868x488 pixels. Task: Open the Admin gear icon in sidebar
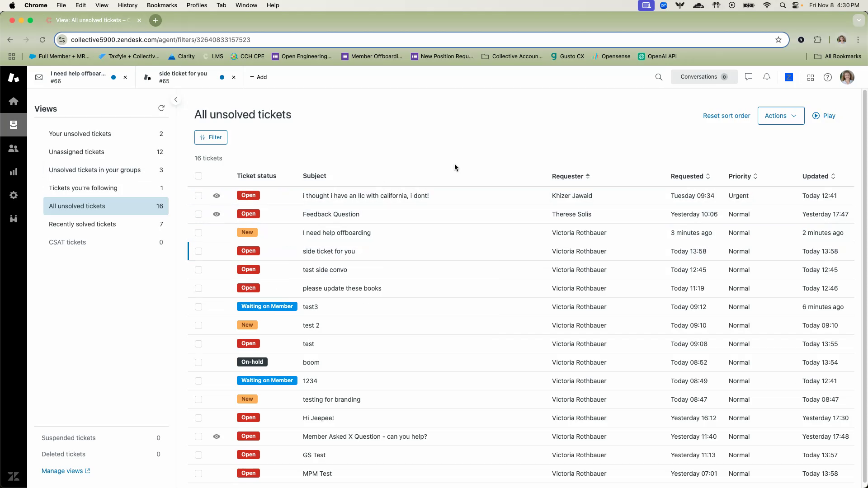tap(14, 195)
